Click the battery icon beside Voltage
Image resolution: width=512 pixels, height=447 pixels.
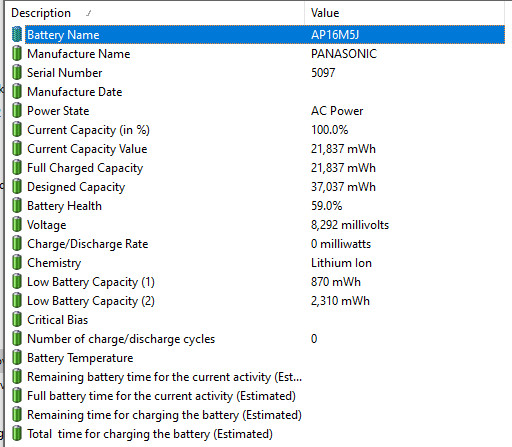pos(17,224)
